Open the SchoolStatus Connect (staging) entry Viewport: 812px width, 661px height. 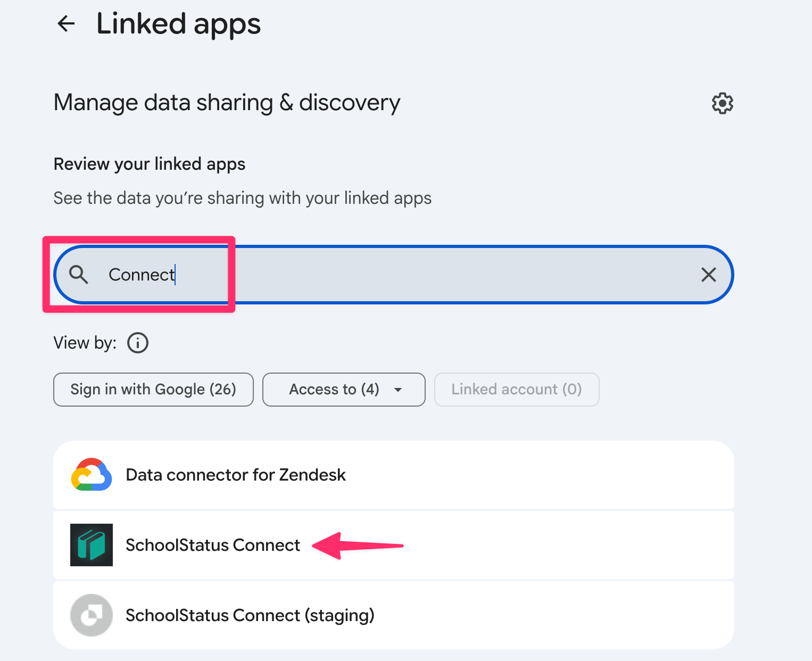(394, 615)
